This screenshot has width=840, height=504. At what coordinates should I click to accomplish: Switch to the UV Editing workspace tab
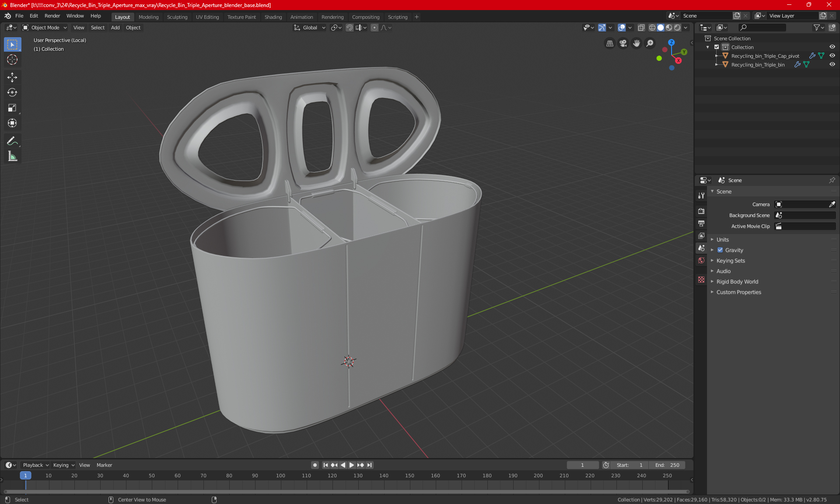tap(207, 17)
